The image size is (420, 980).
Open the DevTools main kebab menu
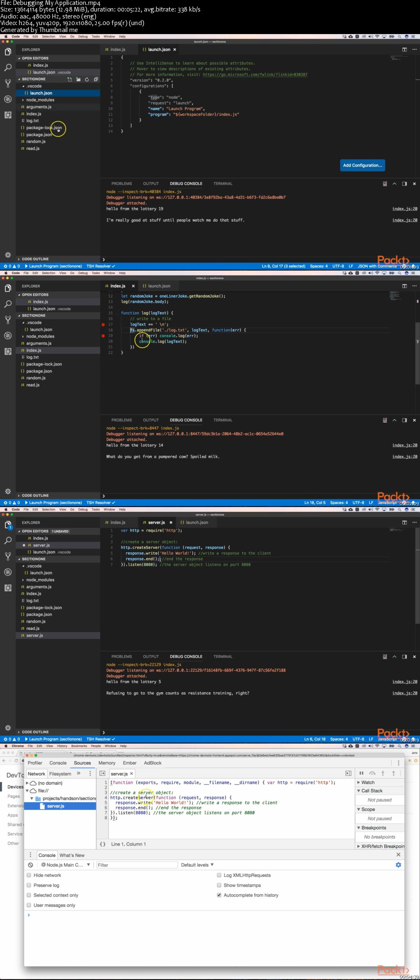click(398, 763)
